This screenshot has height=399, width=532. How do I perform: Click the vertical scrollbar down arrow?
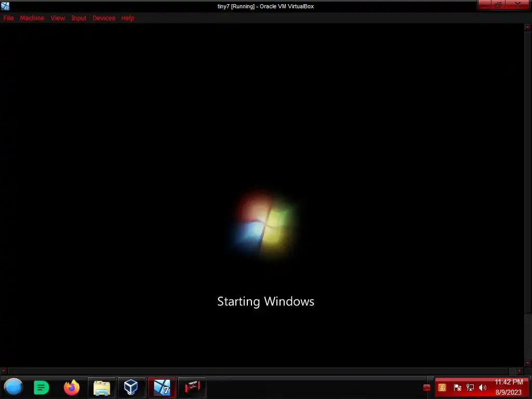point(528,363)
